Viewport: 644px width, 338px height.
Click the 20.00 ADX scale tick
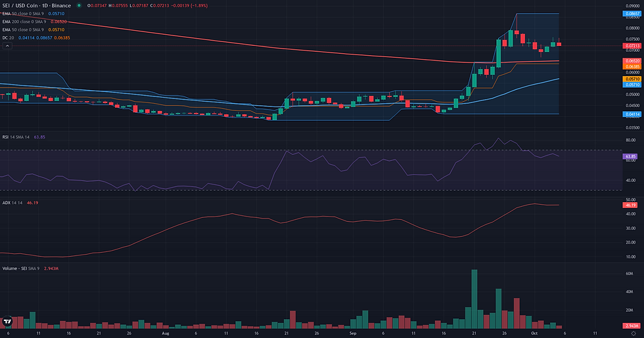click(630, 242)
